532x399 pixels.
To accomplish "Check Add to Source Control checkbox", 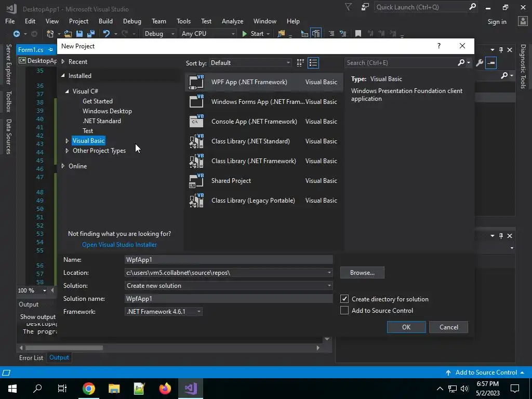I will click(x=344, y=311).
